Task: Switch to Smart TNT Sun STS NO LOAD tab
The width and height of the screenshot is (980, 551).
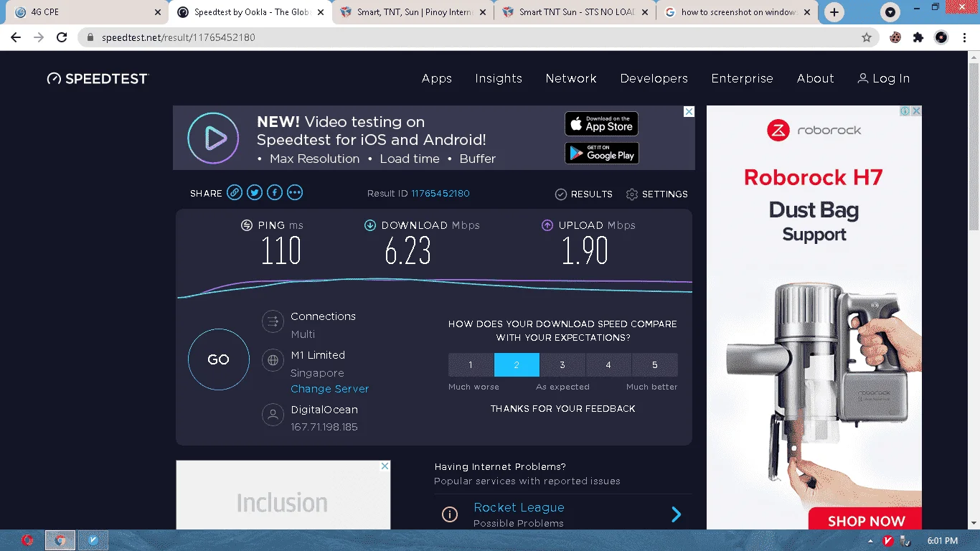Action: (x=575, y=12)
